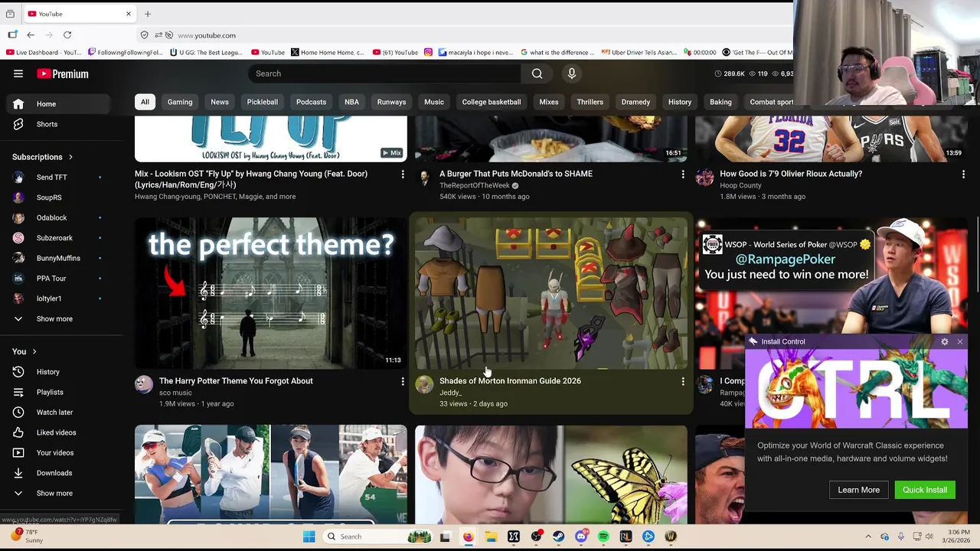
Task: Open File Explorer from the taskbar
Action: (491, 536)
